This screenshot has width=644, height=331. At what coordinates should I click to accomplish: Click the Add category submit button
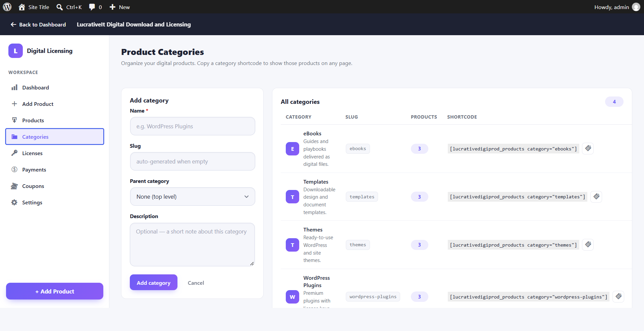click(x=154, y=282)
